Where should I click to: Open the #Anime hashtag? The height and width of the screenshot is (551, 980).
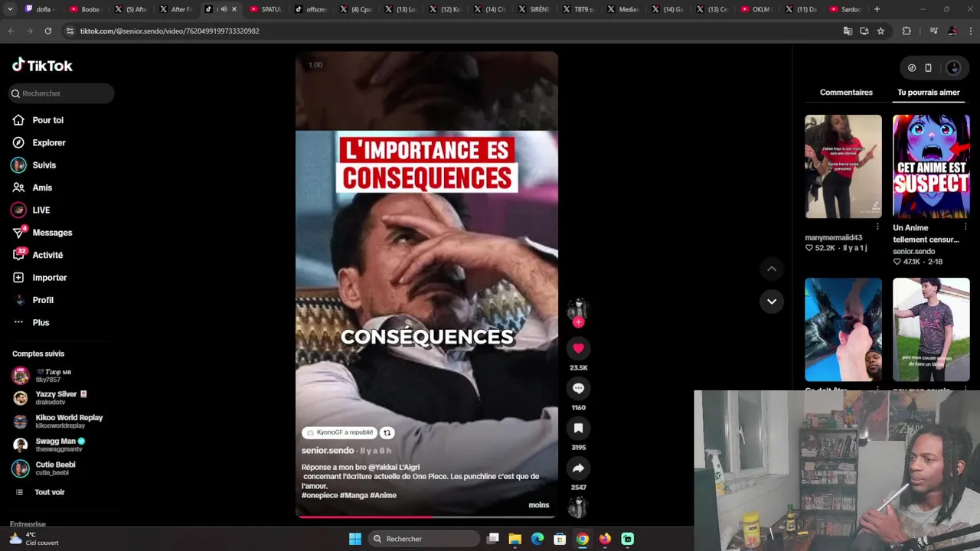[383, 495]
